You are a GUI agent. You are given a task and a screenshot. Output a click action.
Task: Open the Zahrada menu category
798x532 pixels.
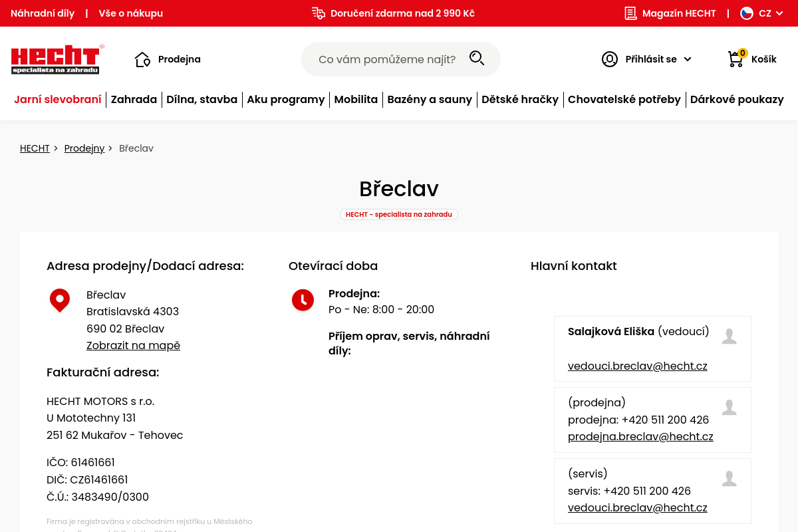pyautogui.click(x=134, y=100)
